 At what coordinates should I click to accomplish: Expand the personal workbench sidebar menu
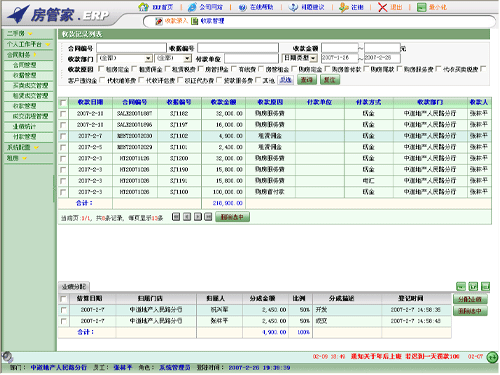(x=29, y=44)
